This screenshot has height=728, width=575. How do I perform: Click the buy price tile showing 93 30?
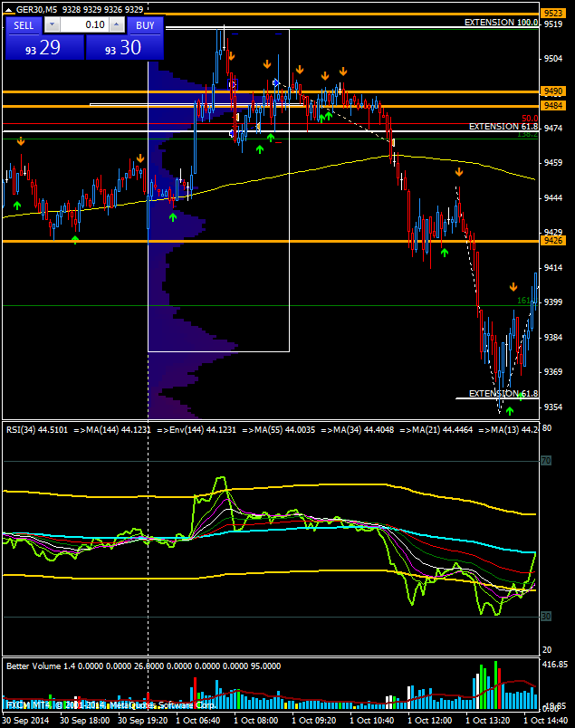coord(125,48)
